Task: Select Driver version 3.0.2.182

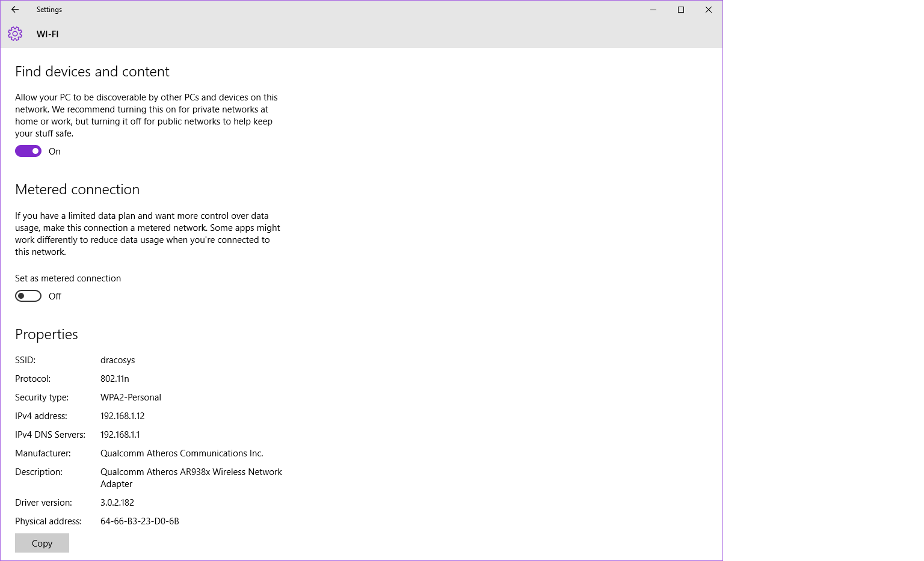Action: pos(117,503)
